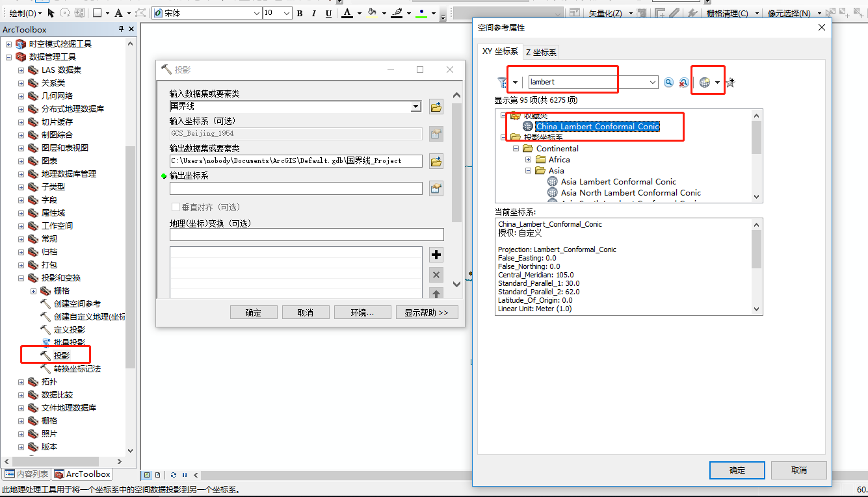Click the add coordinate system globe icon
This screenshot has width=868, height=497.
(704, 83)
